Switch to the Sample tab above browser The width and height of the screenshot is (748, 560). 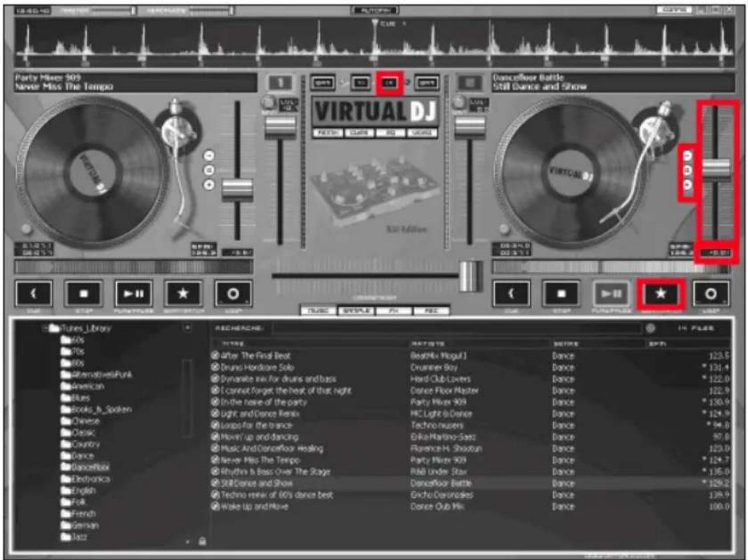356,311
